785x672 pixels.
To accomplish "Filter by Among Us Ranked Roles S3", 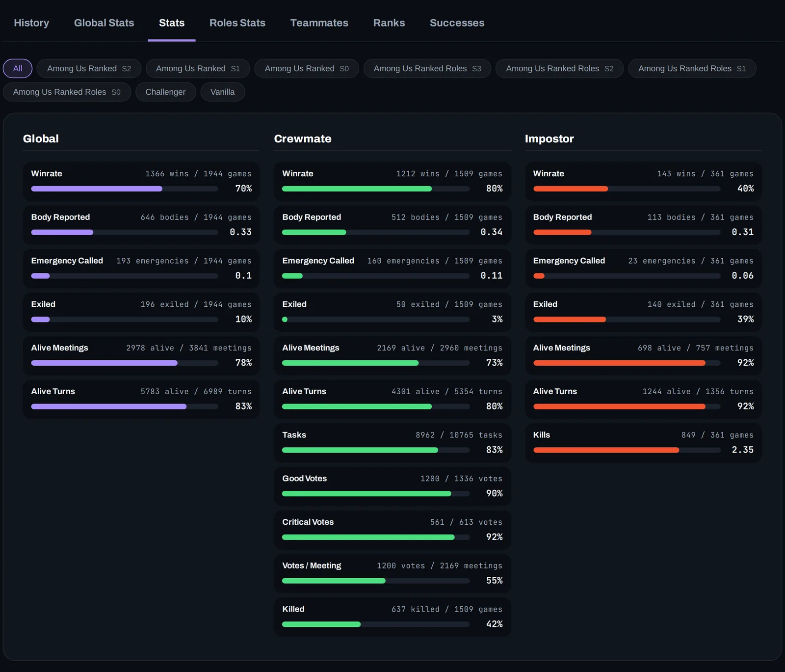I will 427,69.
